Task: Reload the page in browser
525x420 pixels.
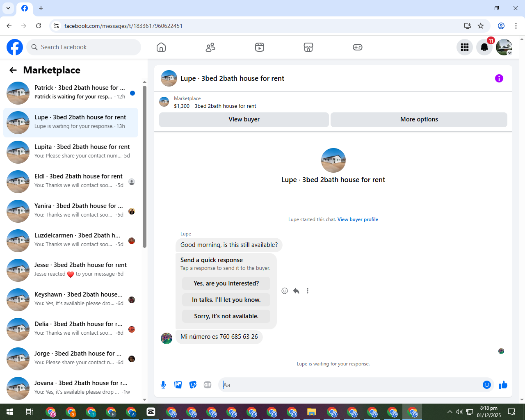Action: [x=39, y=26]
